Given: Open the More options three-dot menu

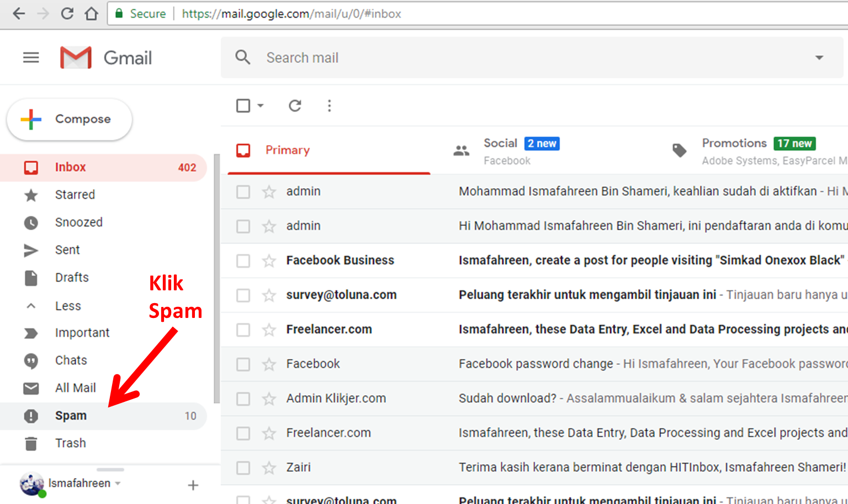Looking at the screenshot, I should click(x=329, y=105).
